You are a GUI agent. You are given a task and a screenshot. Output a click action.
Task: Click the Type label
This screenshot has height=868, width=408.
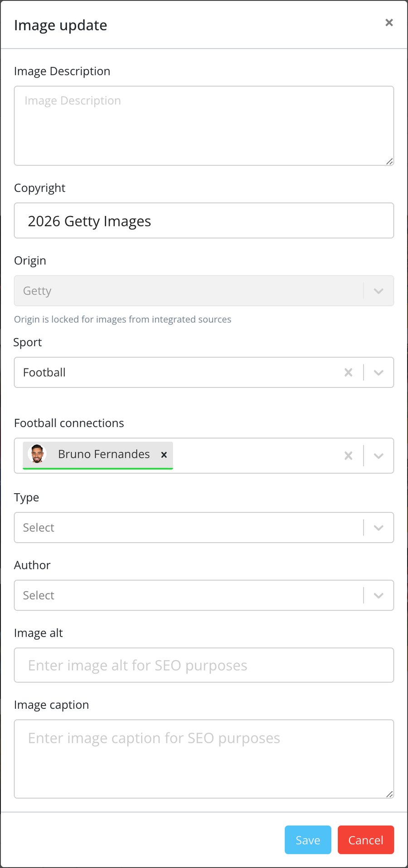click(x=26, y=498)
